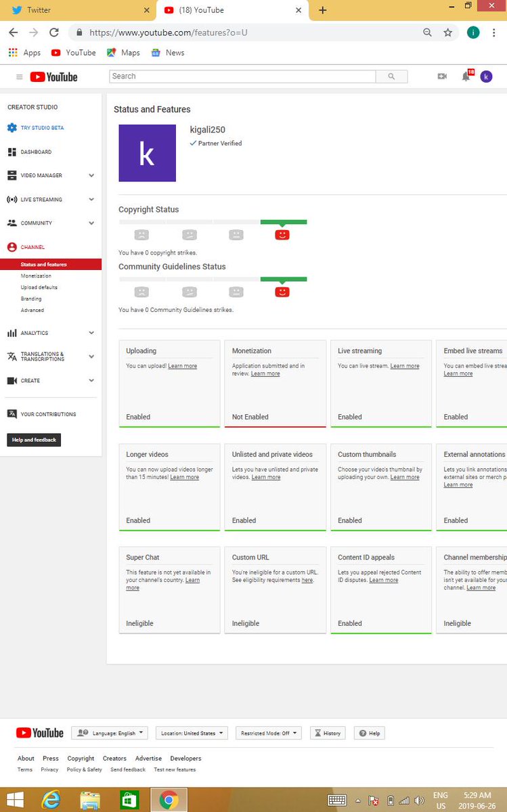This screenshot has height=812, width=507.
Task: Click in the YouTube search field
Action: 242,76
